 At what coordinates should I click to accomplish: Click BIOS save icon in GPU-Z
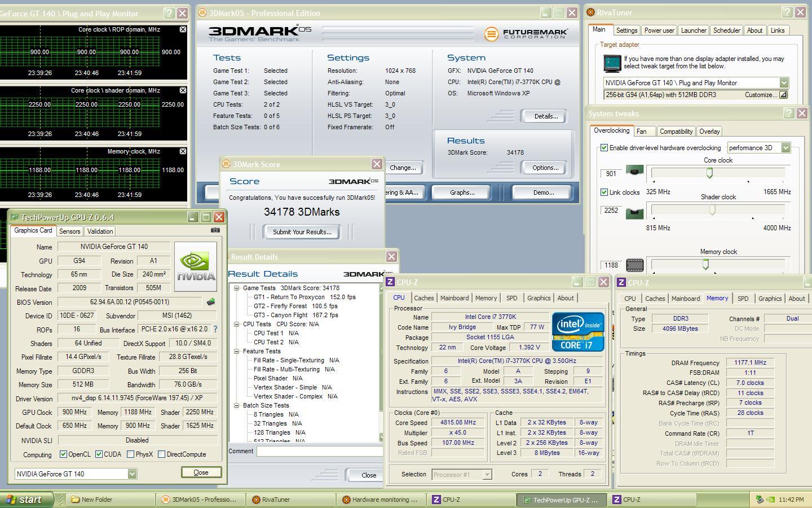click(x=211, y=302)
